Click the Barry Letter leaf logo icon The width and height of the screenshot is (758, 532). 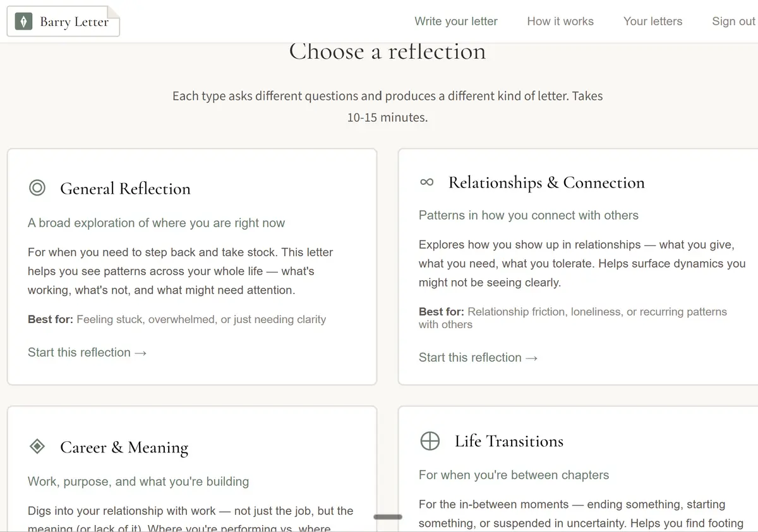(x=23, y=22)
